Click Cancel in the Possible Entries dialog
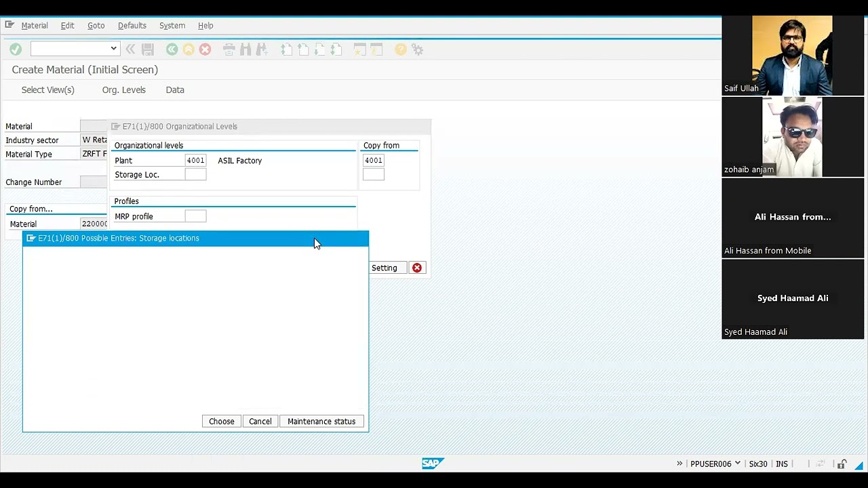 (260, 421)
